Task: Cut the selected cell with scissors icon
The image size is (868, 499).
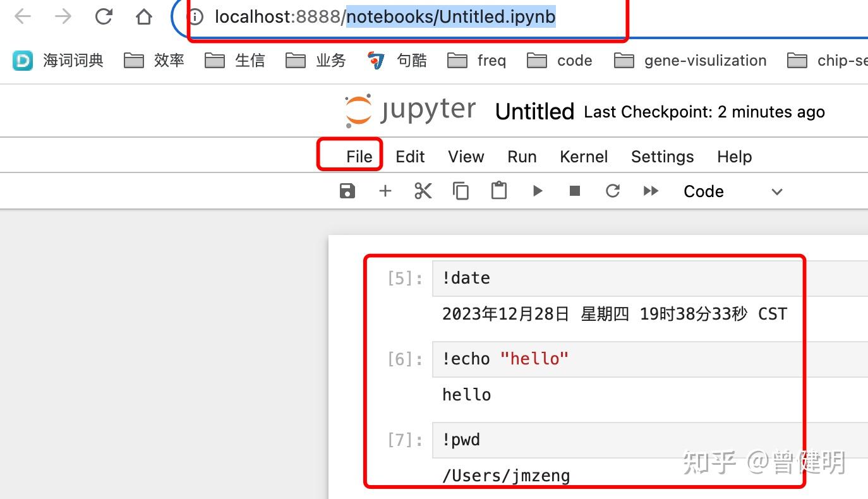Action: point(423,191)
